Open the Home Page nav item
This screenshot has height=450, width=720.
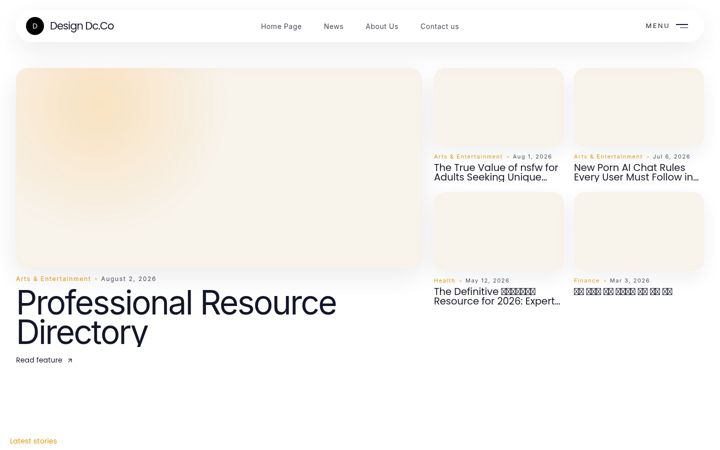click(x=281, y=27)
